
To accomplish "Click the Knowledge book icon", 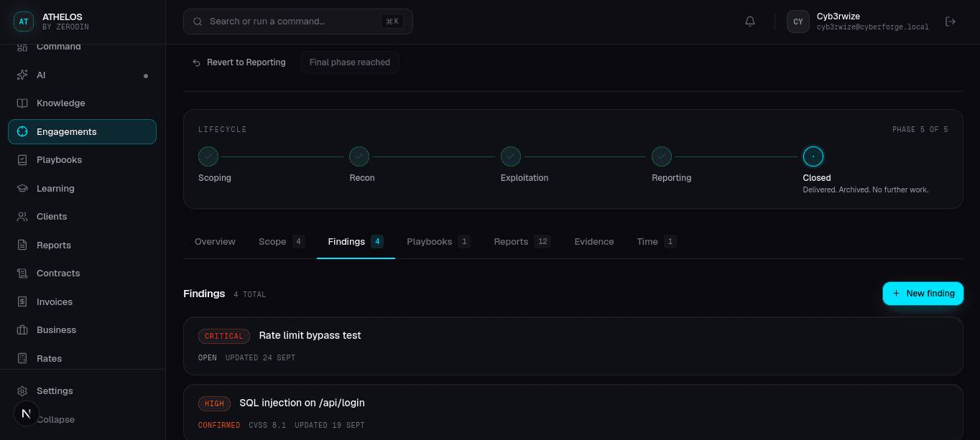I will pyautogui.click(x=22, y=103).
